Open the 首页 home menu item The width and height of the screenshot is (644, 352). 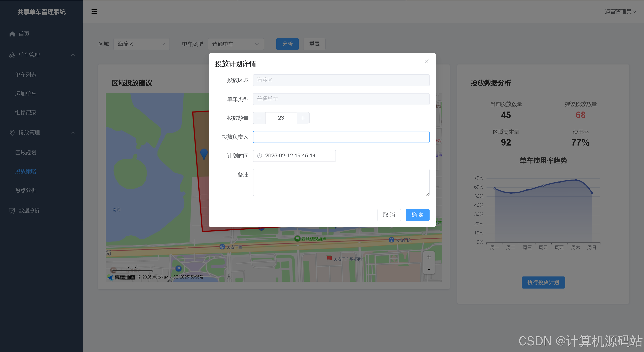coord(24,34)
